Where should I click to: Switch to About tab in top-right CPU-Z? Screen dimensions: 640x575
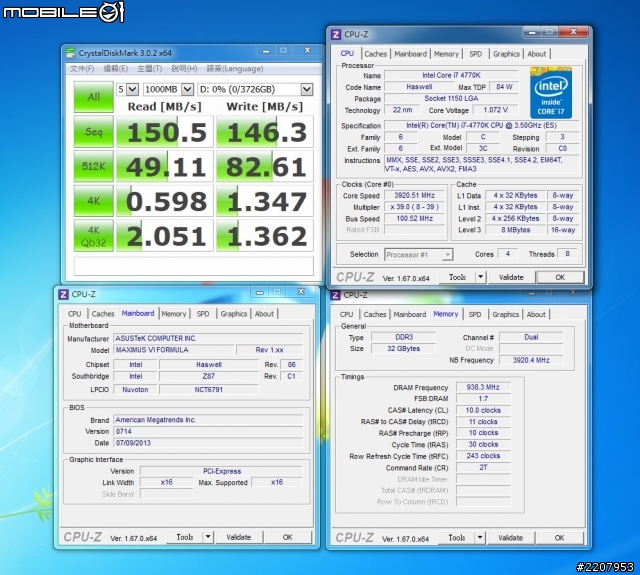pyautogui.click(x=536, y=54)
